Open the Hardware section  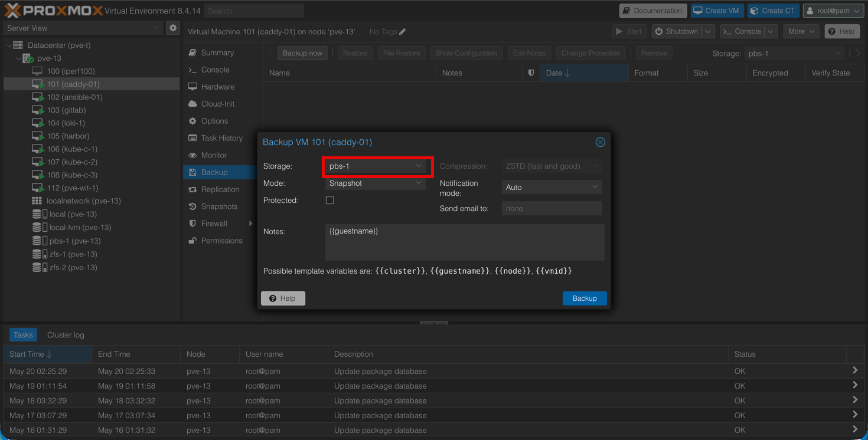click(x=218, y=87)
